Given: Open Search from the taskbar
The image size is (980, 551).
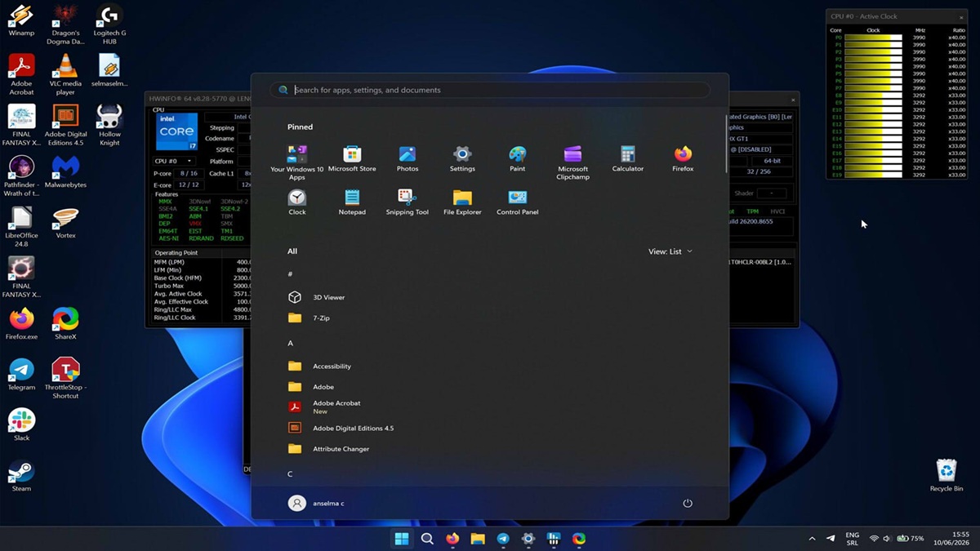Looking at the screenshot, I should point(427,539).
